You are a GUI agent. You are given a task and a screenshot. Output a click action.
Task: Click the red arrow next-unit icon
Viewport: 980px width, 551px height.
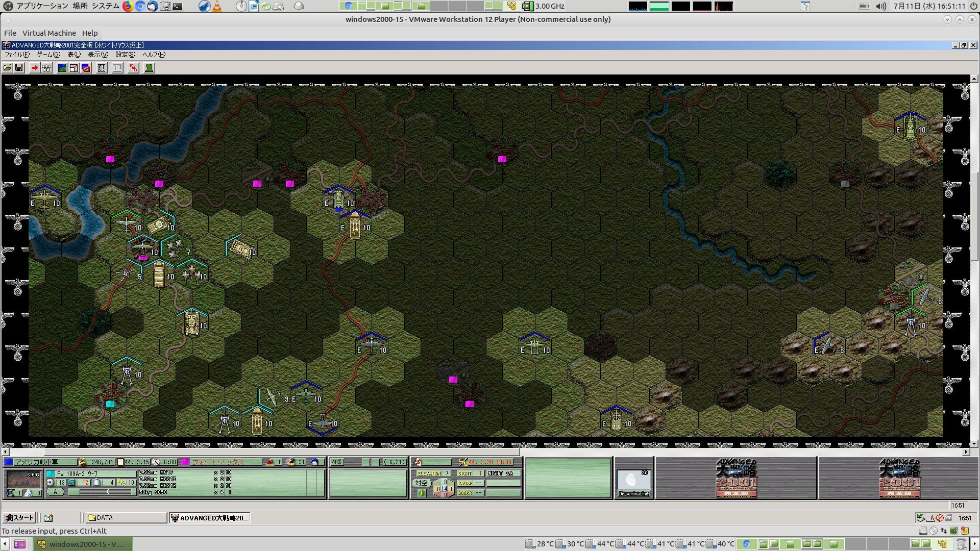[34, 68]
